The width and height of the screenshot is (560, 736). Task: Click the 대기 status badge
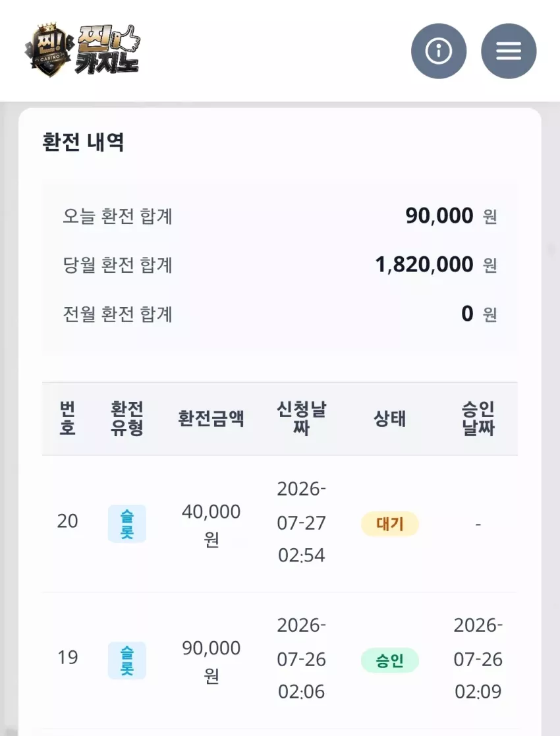click(389, 524)
